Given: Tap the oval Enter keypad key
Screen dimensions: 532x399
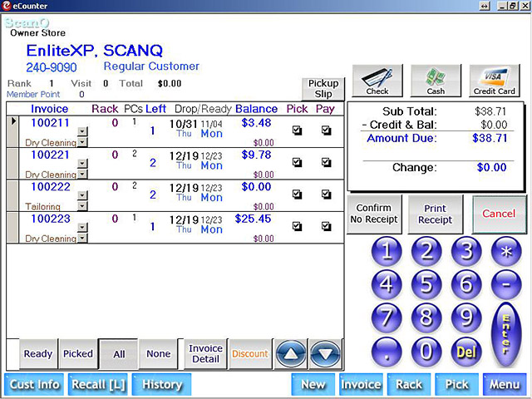Looking at the screenshot, I should tap(506, 334).
